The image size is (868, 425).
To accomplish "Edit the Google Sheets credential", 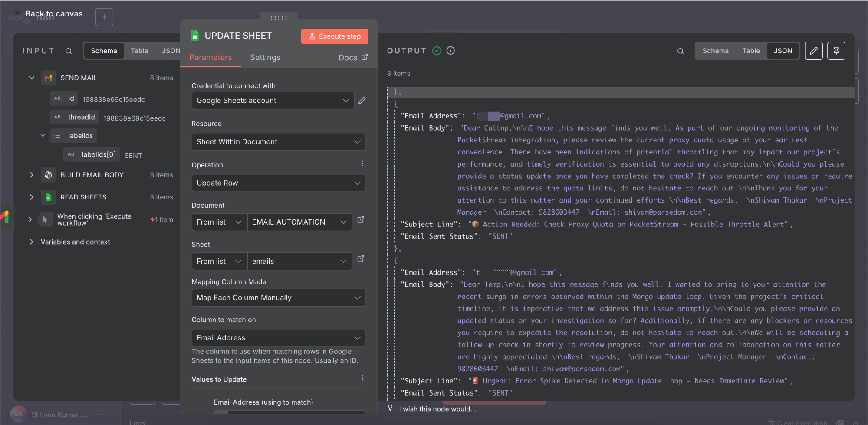I will pos(362,101).
